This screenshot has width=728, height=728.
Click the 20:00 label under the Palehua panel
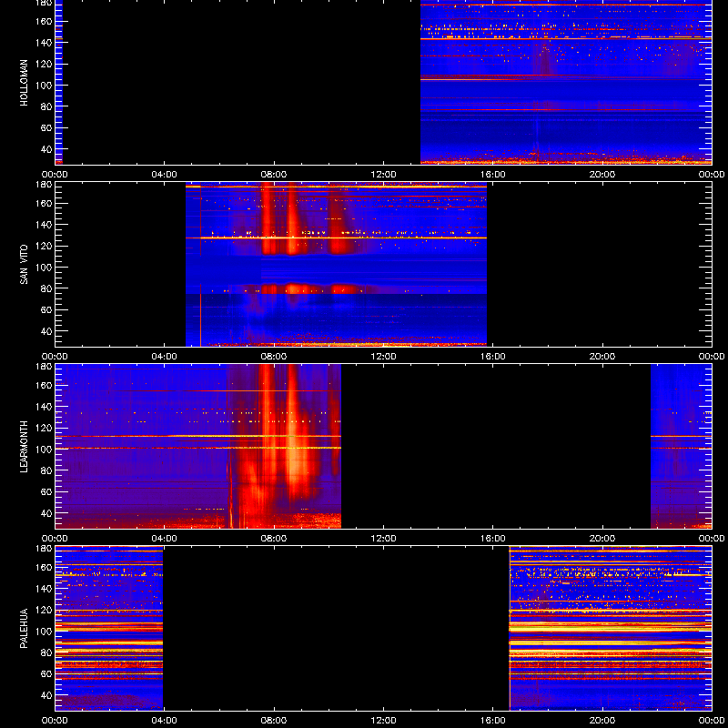pos(602,721)
